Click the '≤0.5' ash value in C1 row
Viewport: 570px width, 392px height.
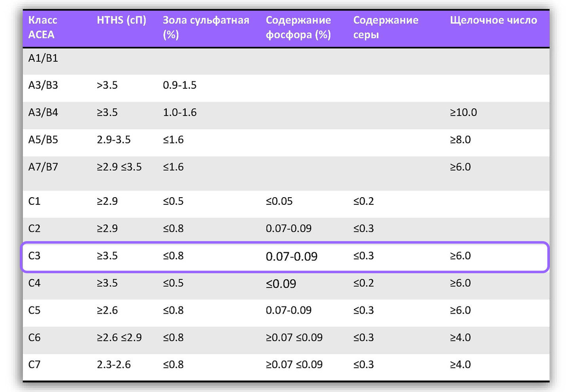pos(173,201)
